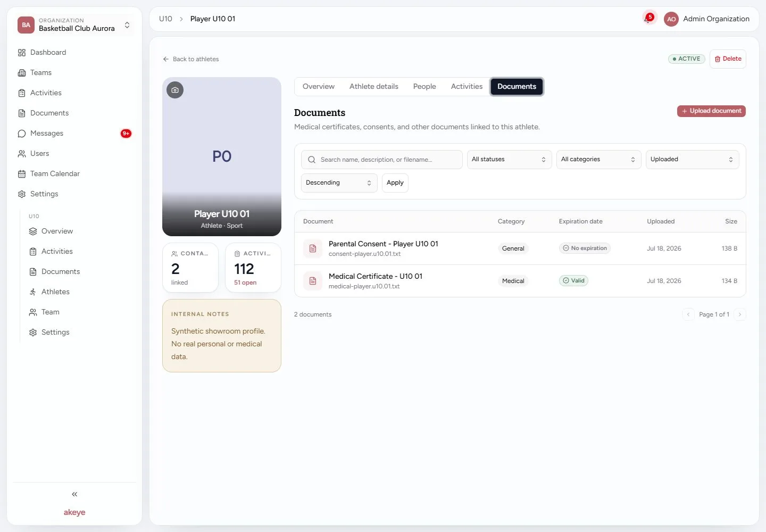Click the organization Settings gear icon
The width and height of the screenshot is (766, 532).
(22, 194)
